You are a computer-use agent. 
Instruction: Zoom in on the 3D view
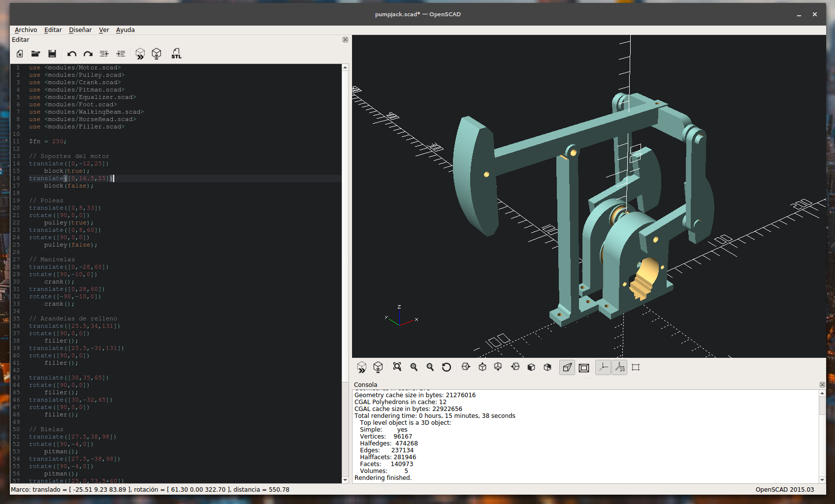click(414, 367)
